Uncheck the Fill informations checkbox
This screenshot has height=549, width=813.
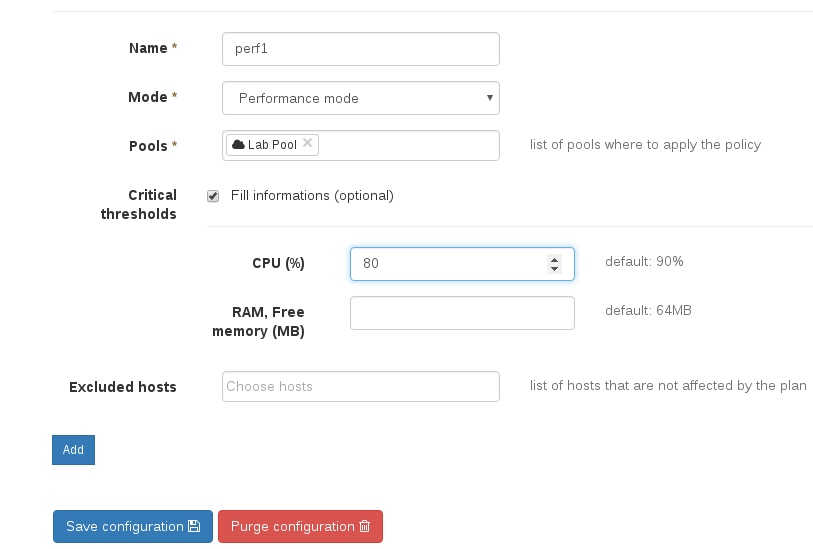pos(213,196)
